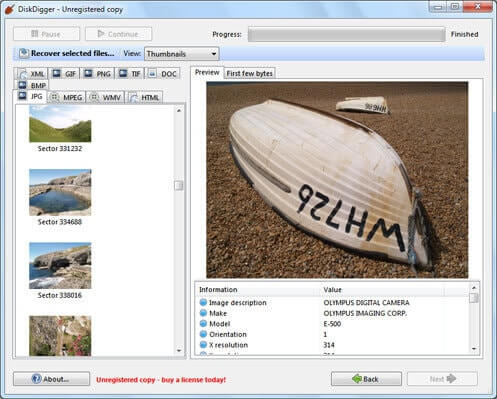Open the HTML files tab

[x=145, y=97]
